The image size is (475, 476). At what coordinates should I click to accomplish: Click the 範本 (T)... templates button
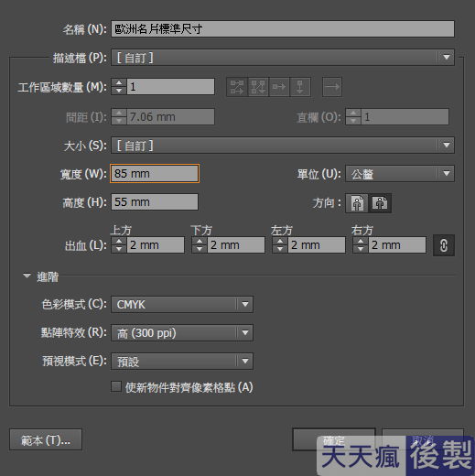(x=46, y=439)
